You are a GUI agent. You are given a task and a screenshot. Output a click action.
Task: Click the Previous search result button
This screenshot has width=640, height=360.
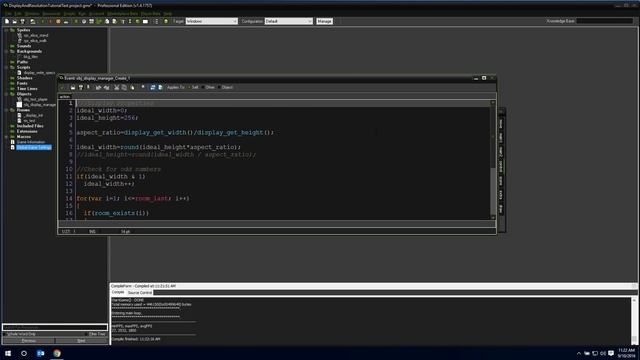click(29, 340)
